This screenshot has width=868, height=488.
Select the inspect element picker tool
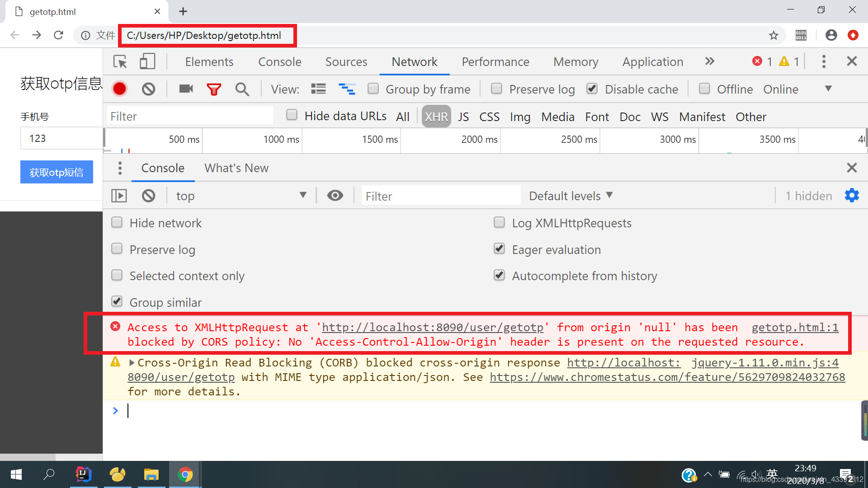[120, 61]
